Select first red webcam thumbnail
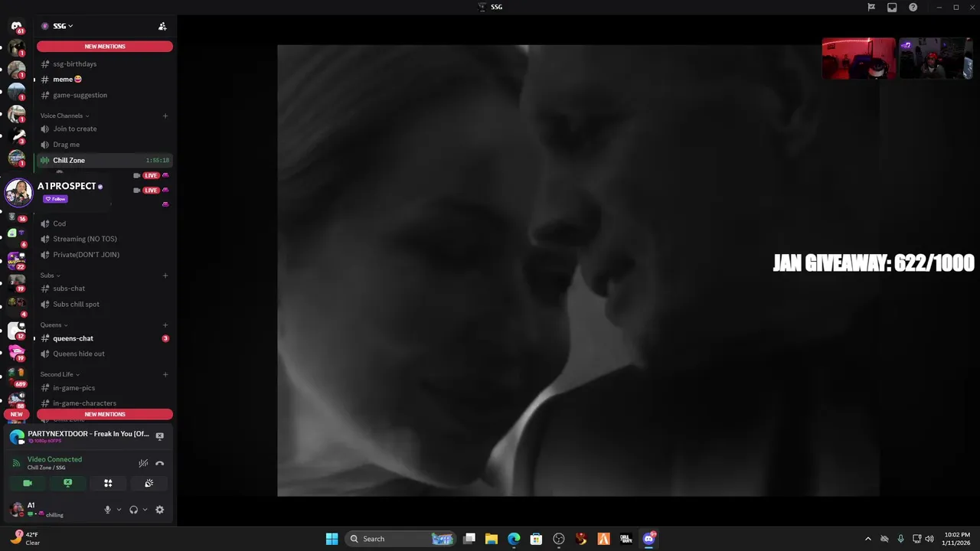The width and height of the screenshot is (980, 551). 858,58
